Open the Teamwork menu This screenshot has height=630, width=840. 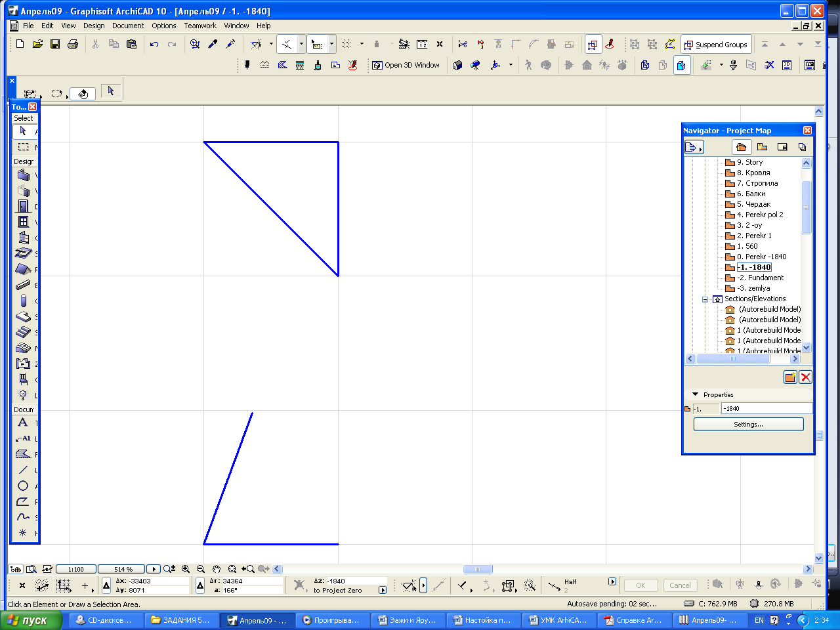(x=200, y=26)
